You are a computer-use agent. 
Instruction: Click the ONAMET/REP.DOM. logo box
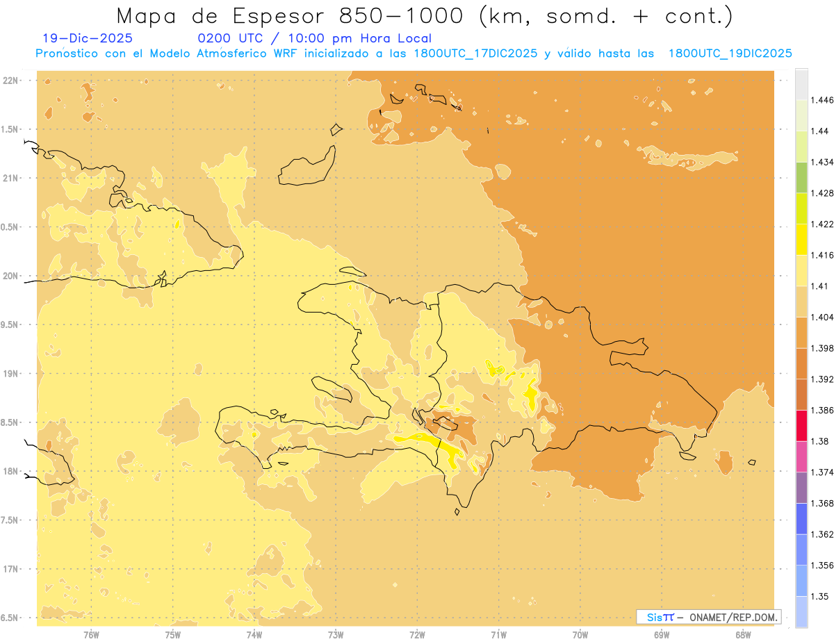click(x=709, y=617)
